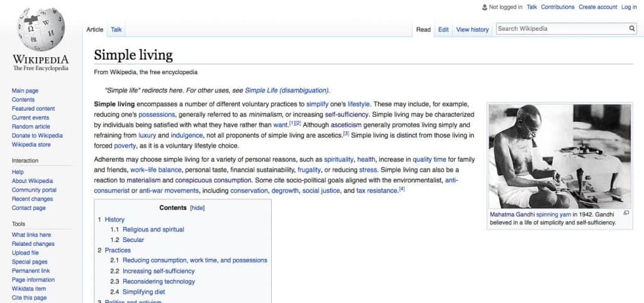644x303 pixels.
Task: Click the search magnifying glass icon
Action: point(632,29)
